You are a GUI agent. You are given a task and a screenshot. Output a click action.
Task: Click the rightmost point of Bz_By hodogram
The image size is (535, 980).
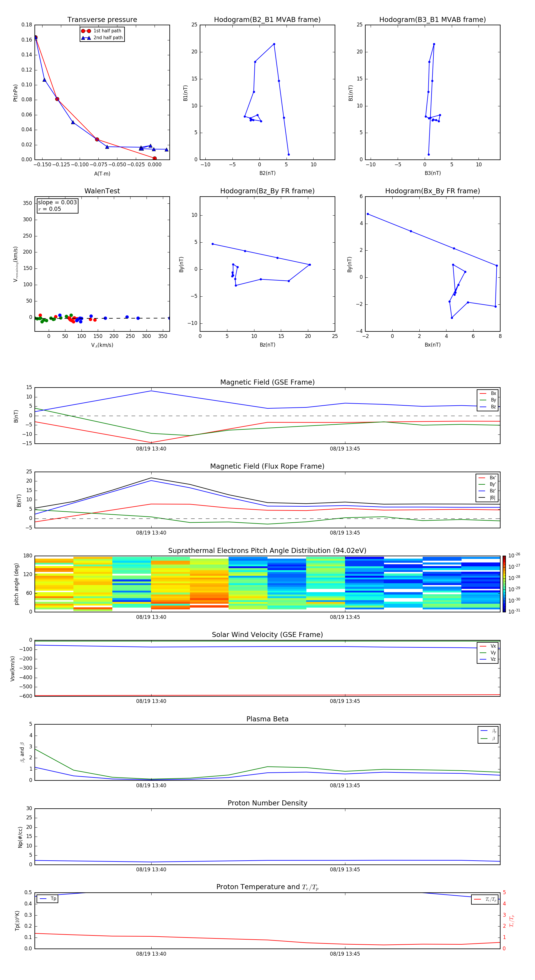pyautogui.click(x=310, y=265)
